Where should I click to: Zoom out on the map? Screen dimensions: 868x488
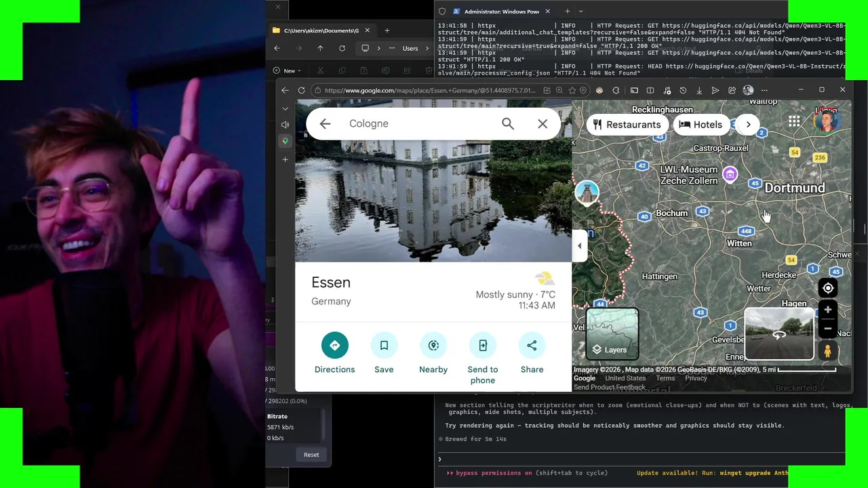(x=827, y=329)
